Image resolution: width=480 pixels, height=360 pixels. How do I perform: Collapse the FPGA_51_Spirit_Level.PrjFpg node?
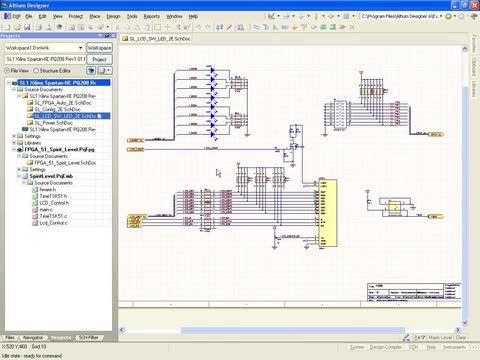(14, 149)
